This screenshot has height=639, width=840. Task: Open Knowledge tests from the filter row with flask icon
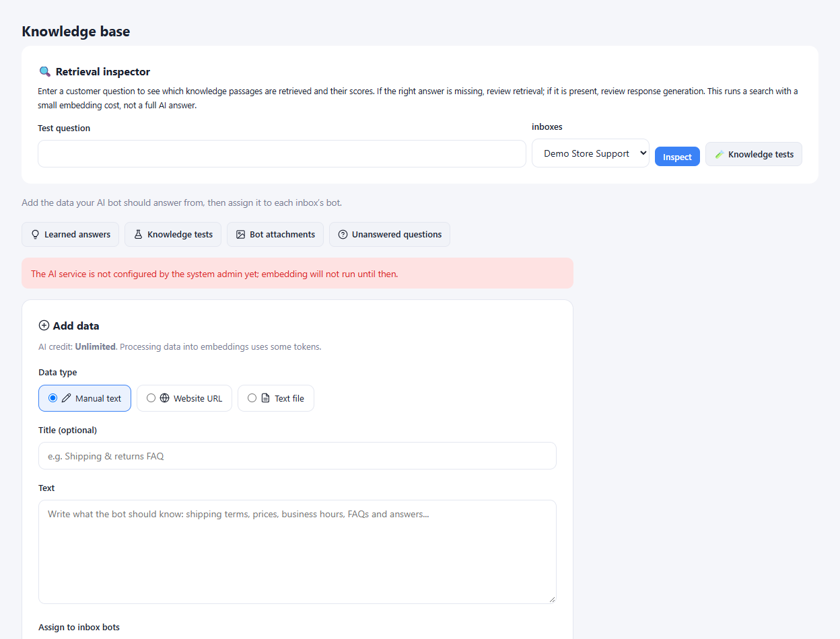173,235
